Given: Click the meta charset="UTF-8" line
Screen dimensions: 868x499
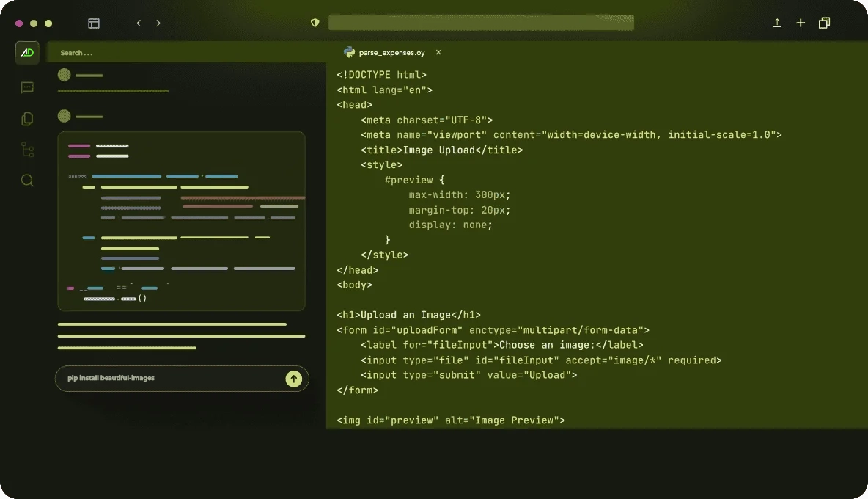Looking at the screenshot, I should coord(427,120).
